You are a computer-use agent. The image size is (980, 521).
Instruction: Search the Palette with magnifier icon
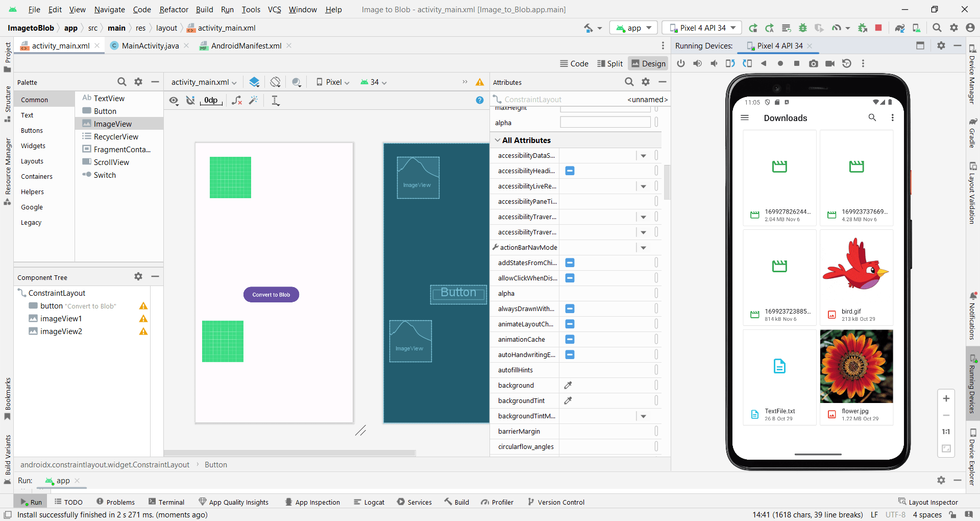(121, 82)
